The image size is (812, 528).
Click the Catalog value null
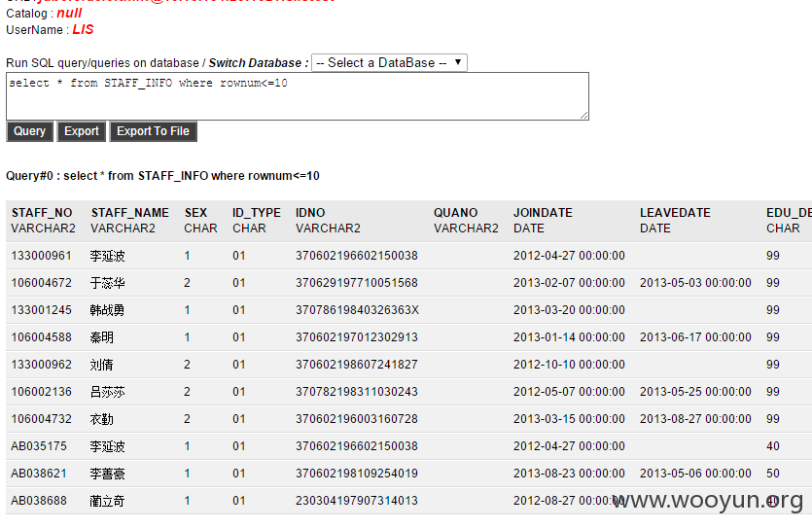pyautogui.click(x=69, y=13)
